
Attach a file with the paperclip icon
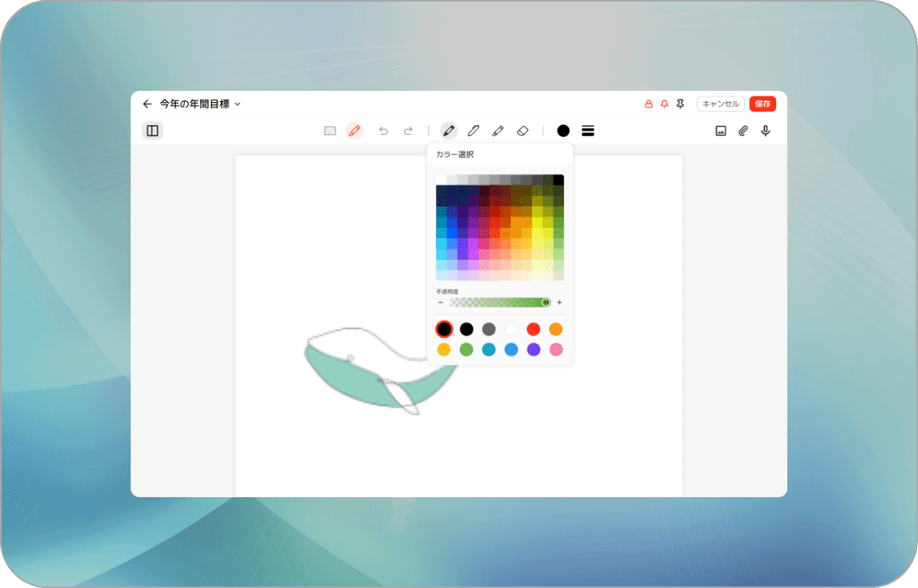pos(743,131)
